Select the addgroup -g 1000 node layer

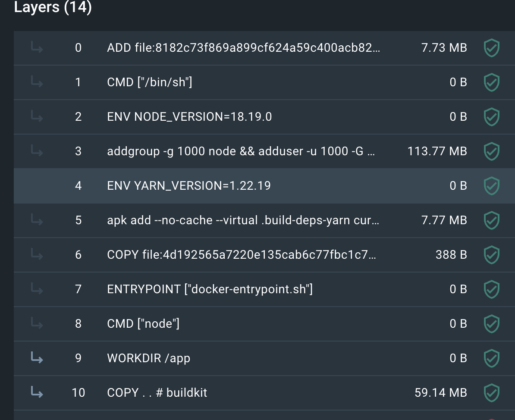(x=264, y=151)
